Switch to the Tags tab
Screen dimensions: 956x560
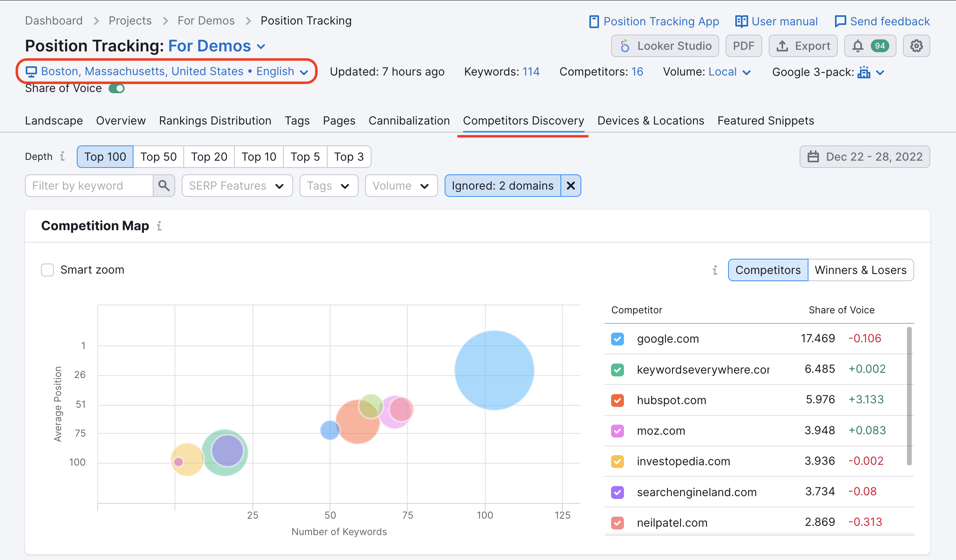click(x=297, y=121)
